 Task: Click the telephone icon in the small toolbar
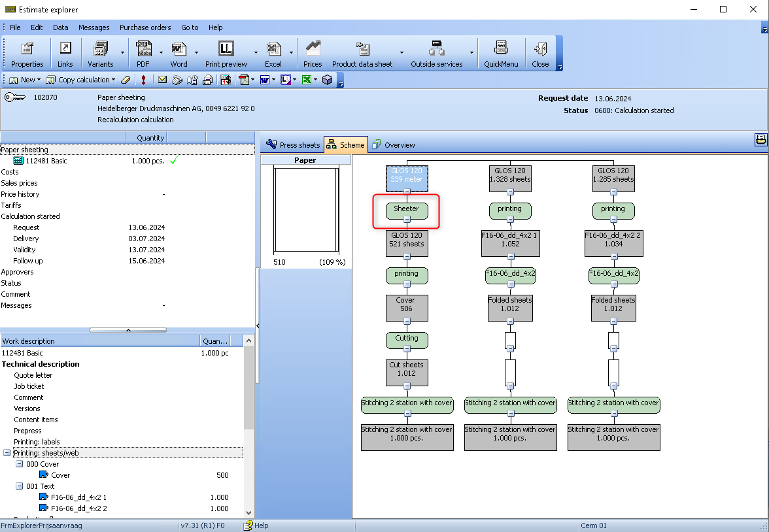point(177,80)
